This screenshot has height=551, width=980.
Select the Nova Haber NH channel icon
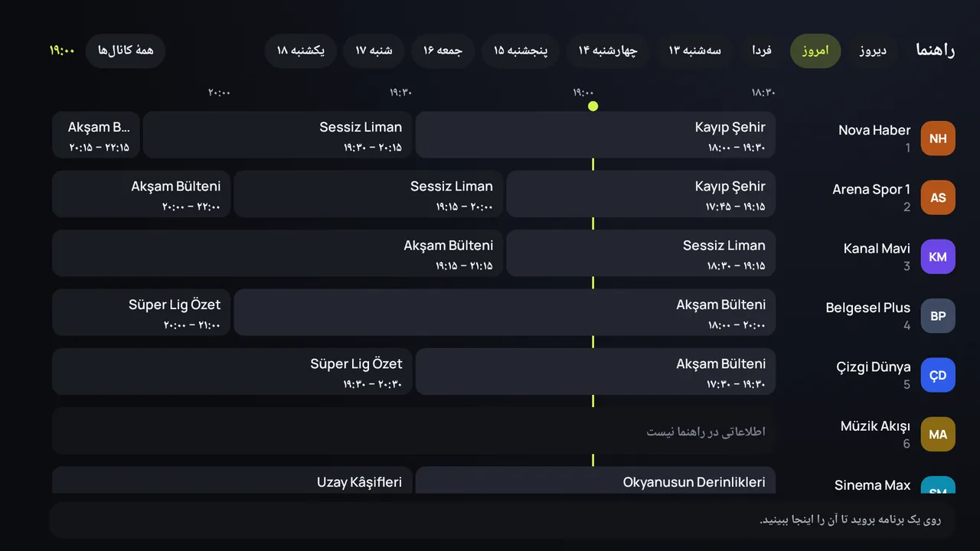938,139
